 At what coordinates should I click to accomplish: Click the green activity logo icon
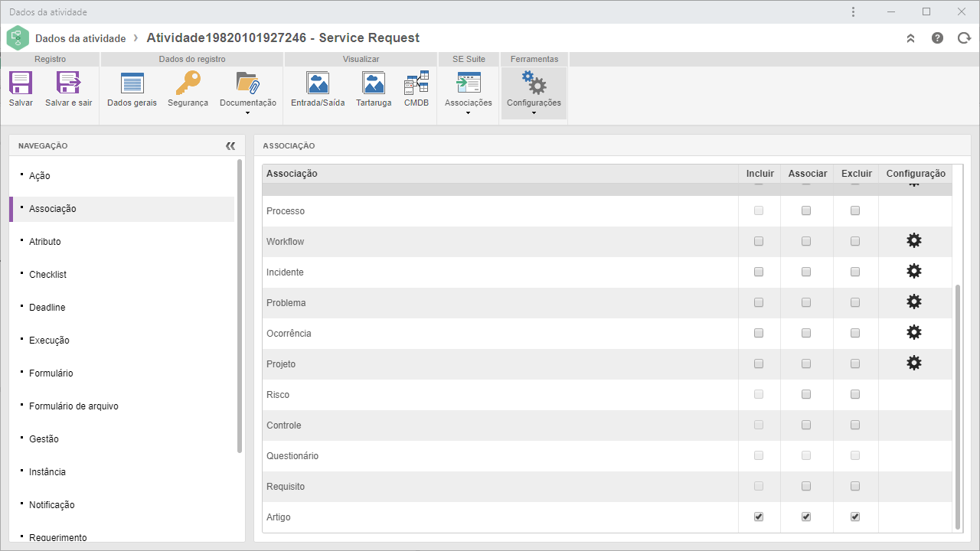(18, 38)
